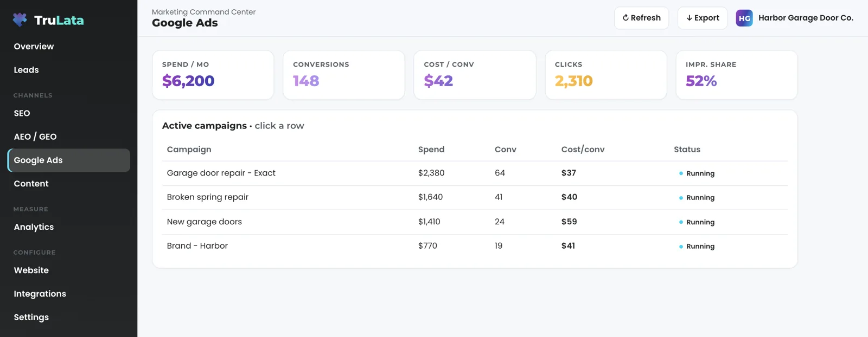Click the 64 conversions value
The height and width of the screenshot is (337, 868).
[x=500, y=173]
